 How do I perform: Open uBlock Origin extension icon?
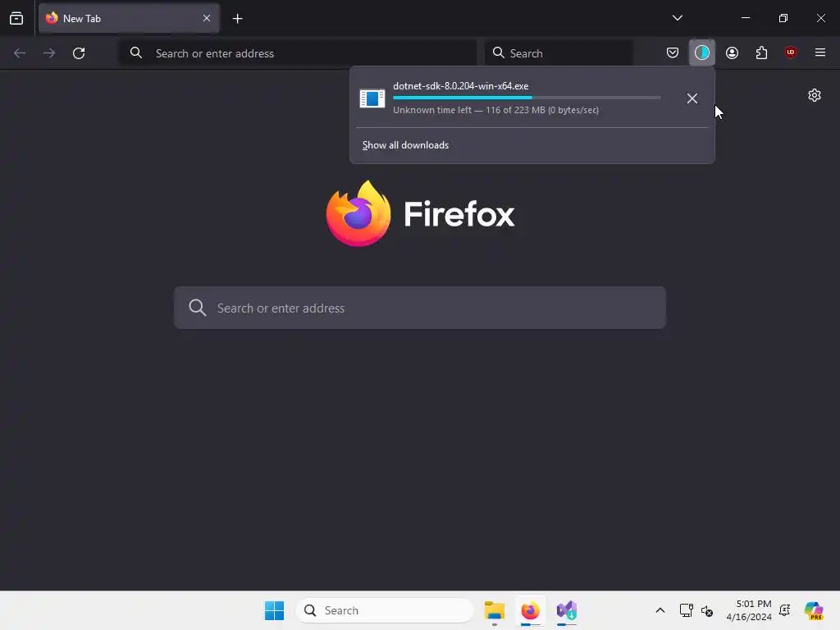coord(790,52)
